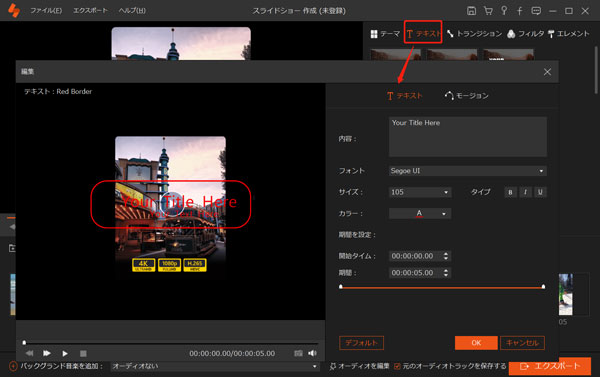The height and width of the screenshot is (377, 600).
Task: Toggle italic text style
Action: (525, 192)
